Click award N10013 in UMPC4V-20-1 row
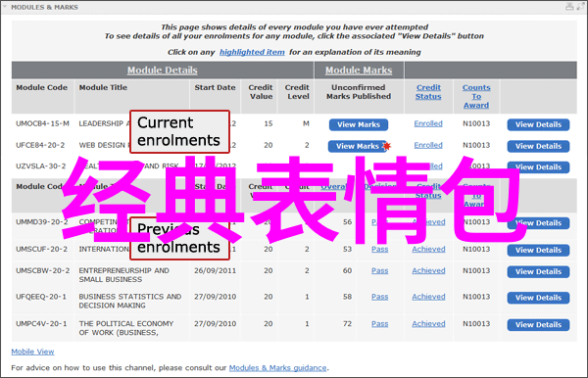 (476, 324)
